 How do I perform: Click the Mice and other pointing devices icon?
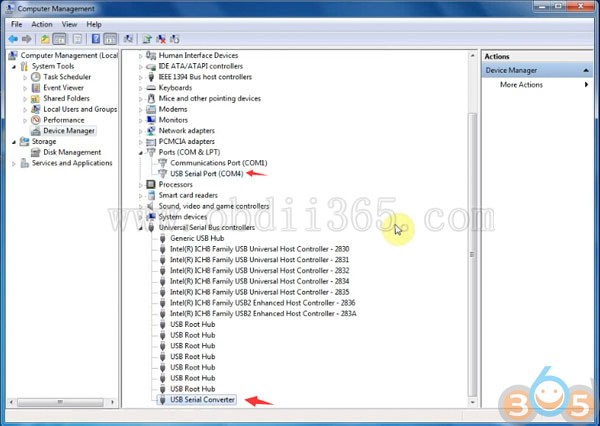pos(151,98)
